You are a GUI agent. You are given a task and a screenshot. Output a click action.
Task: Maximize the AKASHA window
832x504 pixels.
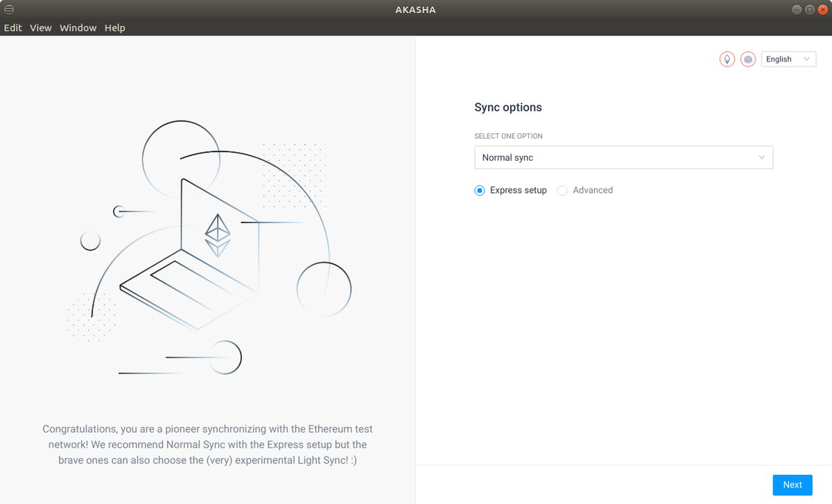tap(809, 9)
